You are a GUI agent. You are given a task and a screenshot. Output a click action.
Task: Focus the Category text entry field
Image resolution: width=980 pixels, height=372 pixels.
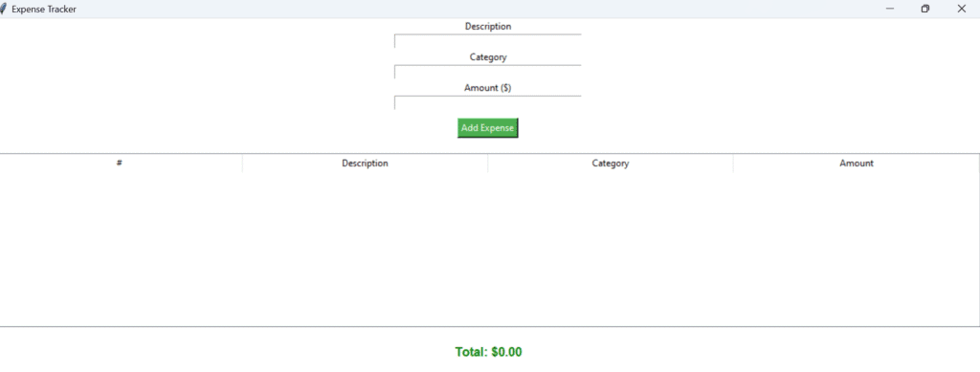coord(487,72)
